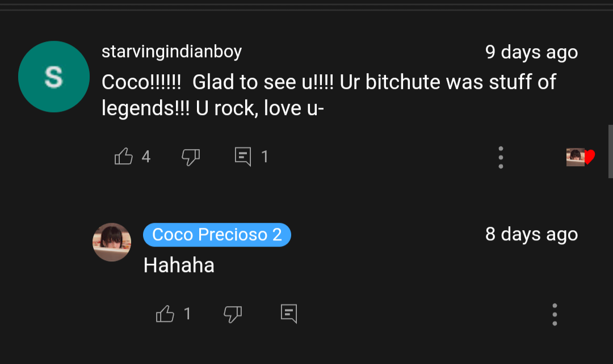
Task: Open replies on starvingindianboy's comment
Action: click(243, 156)
